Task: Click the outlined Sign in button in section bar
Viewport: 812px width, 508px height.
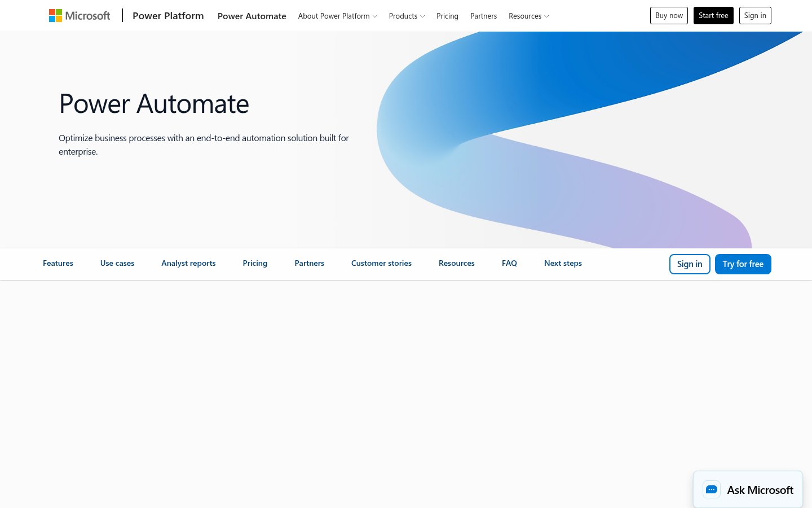Action: pyautogui.click(x=690, y=264)
